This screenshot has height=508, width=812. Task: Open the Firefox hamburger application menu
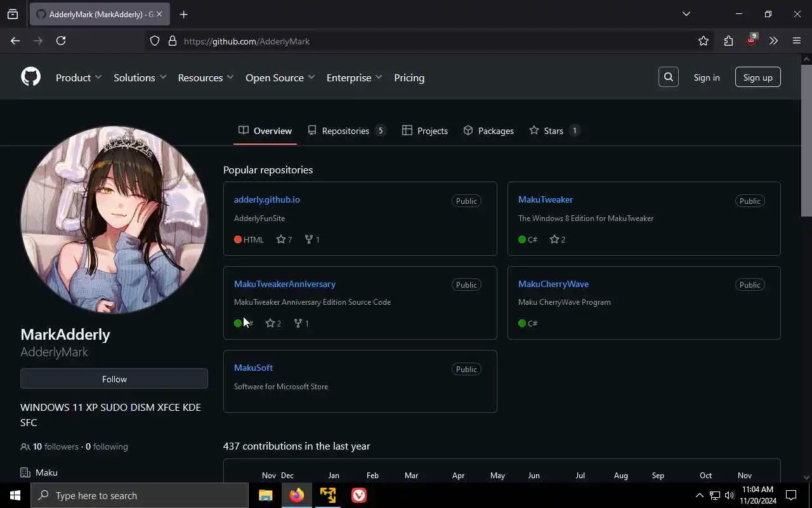point(797,41)
